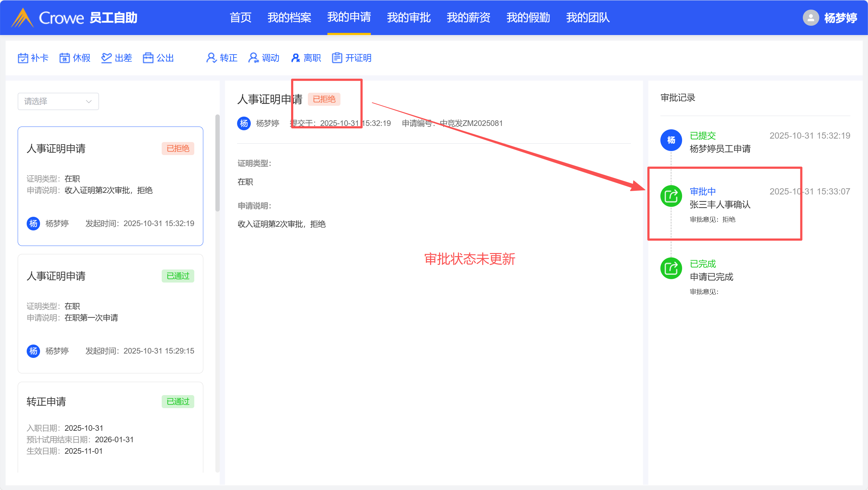
Task: Click the Crowe 员工自助 logo
Action: click(74, 17)
